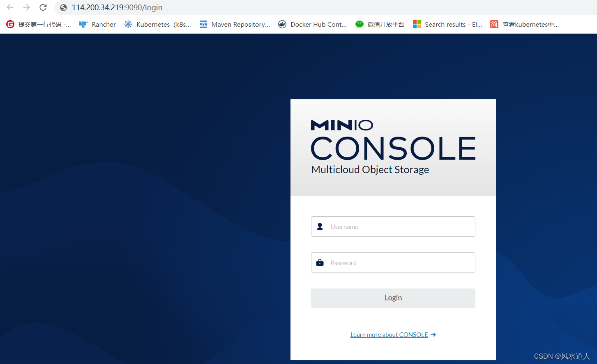This screenshot has height=364, width=597.
Task: Click the Rancher bookmark icon
Action: click(x=83, y=24)
